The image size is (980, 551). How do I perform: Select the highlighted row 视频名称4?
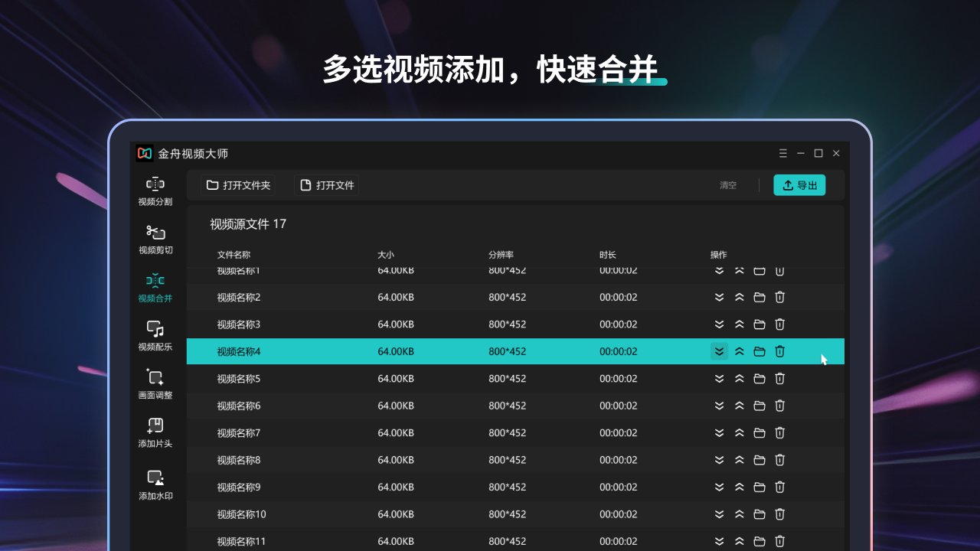tap(459, 351)
